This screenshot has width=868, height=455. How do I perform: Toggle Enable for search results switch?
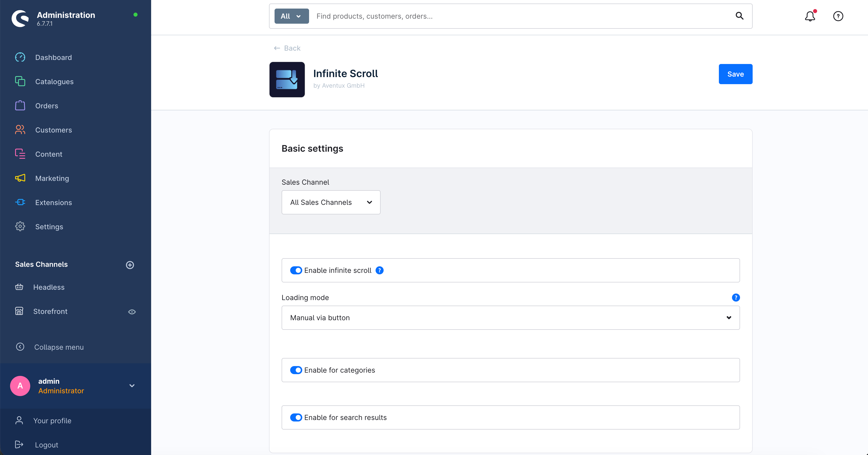tap(296, 418)
